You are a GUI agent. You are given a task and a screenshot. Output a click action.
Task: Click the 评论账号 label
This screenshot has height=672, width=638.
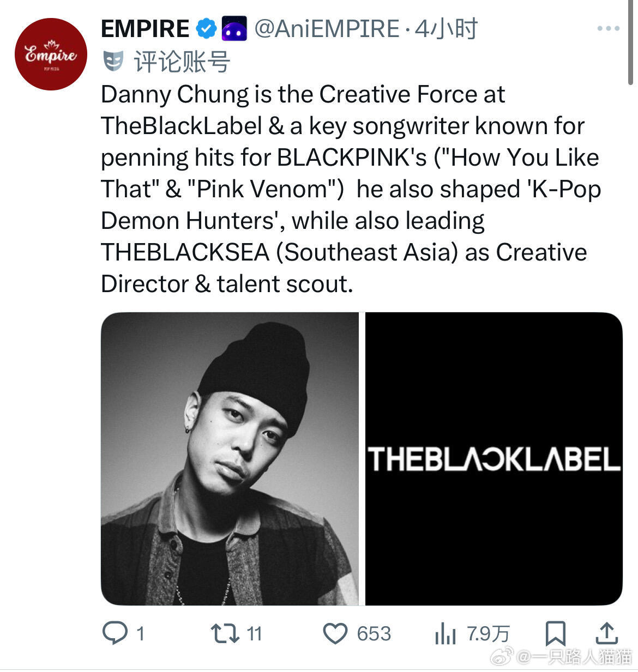pyautogui.click(x=182, y=62)
